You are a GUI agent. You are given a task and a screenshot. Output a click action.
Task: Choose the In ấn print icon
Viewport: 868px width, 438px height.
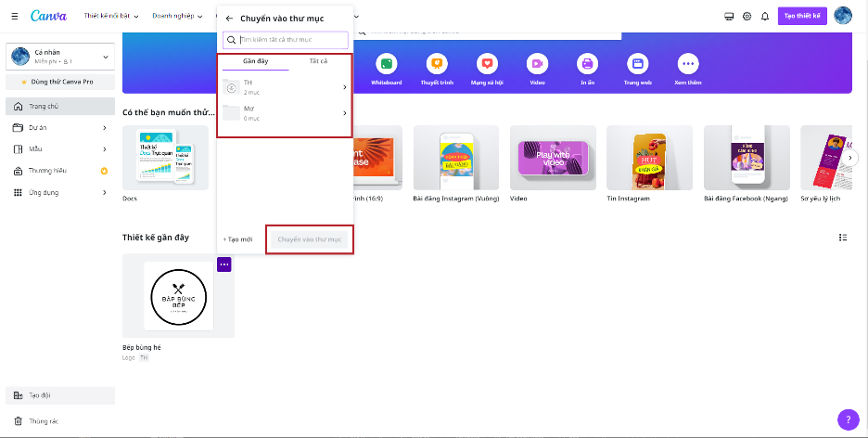coord(586,64)
